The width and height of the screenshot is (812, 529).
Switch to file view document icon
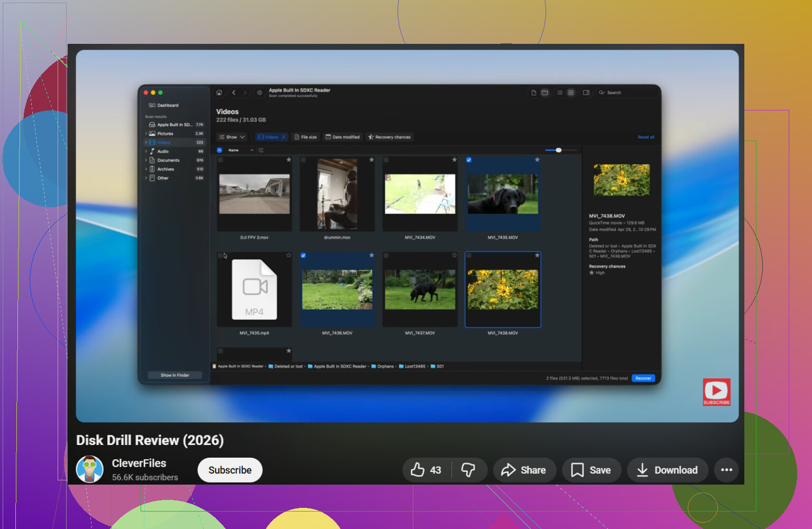[x=534, y=92]
